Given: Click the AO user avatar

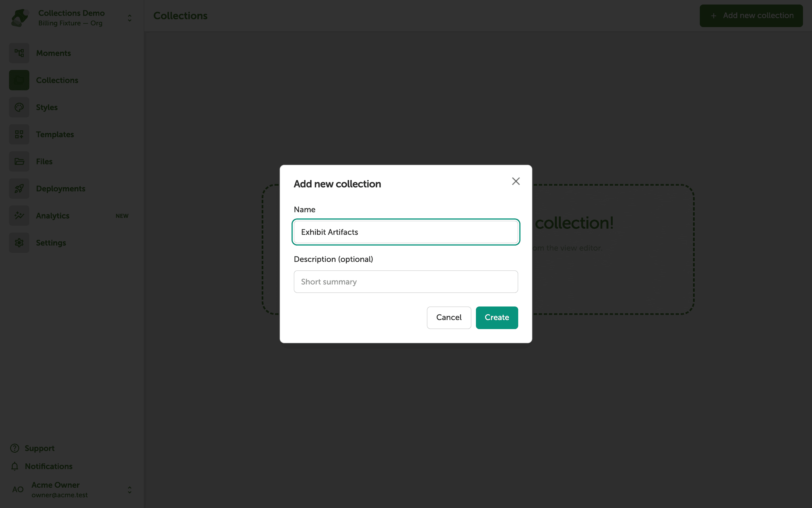Looking at the screenshot, I should [18, 490].
